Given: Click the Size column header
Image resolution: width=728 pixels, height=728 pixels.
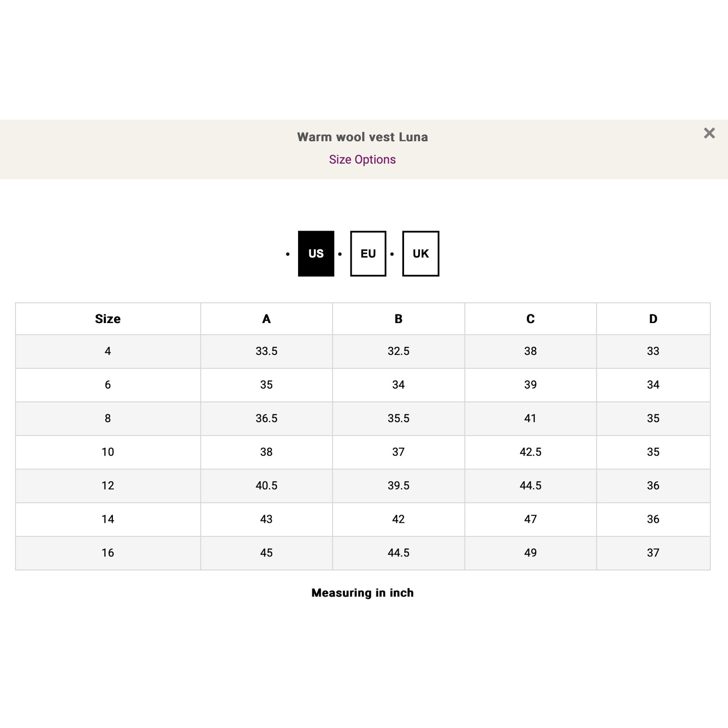Looking at the screenshot, I should click(x=108, y=319).
